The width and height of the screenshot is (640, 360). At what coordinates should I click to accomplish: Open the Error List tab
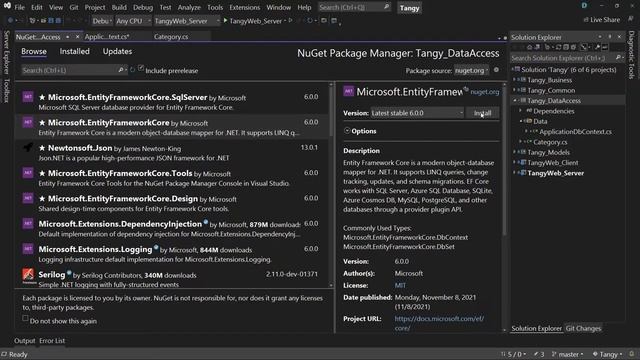(52, 340)
